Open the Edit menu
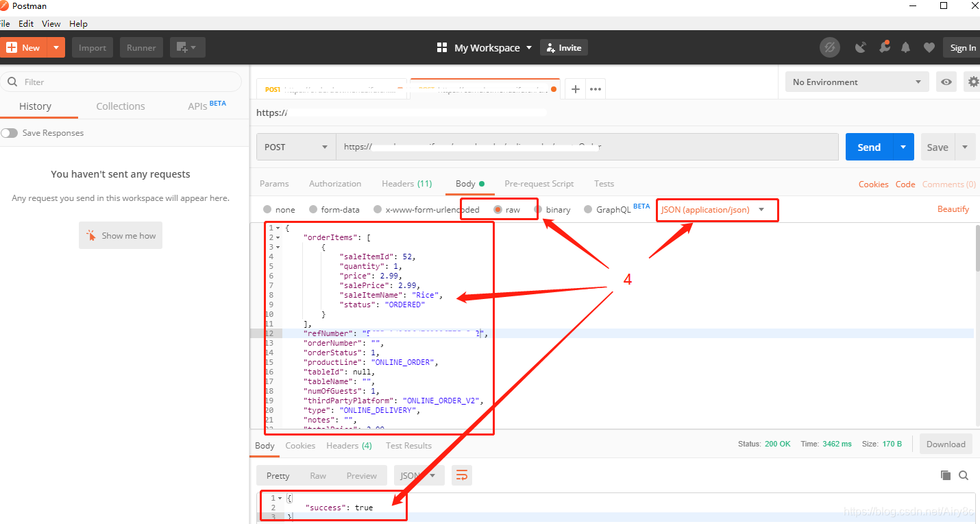The height and width of the screenshot is (524, 980). pos(26,23)
